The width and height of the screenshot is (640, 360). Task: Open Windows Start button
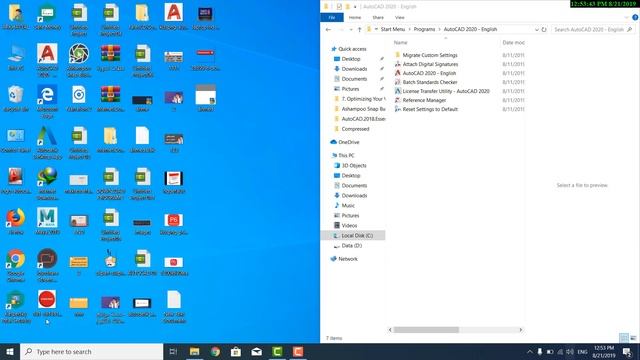10,351
